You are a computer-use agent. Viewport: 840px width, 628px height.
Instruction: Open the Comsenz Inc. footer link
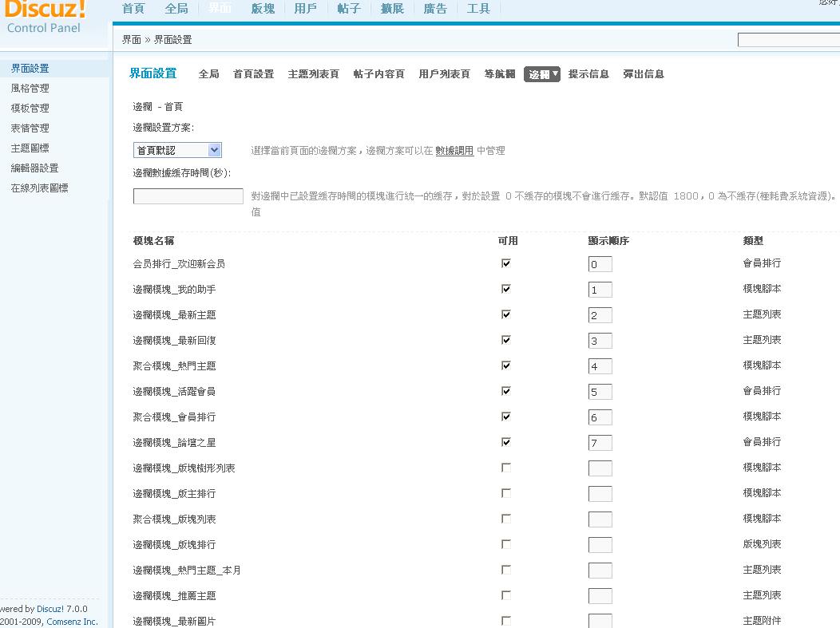point(72,622)
